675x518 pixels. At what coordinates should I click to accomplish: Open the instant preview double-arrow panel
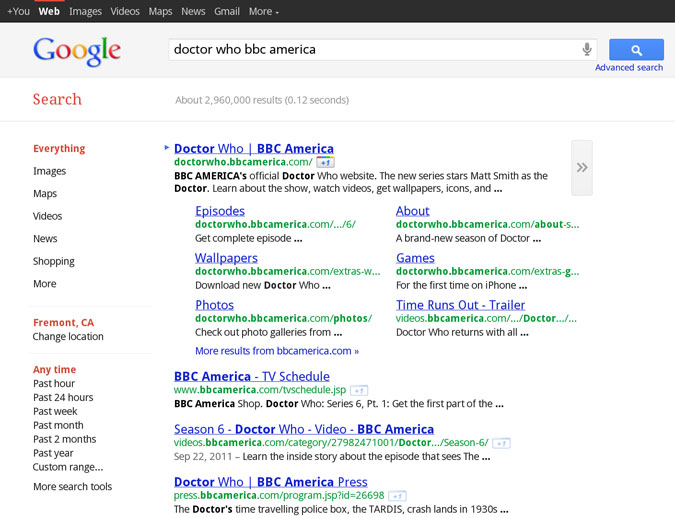click(581, 168)
